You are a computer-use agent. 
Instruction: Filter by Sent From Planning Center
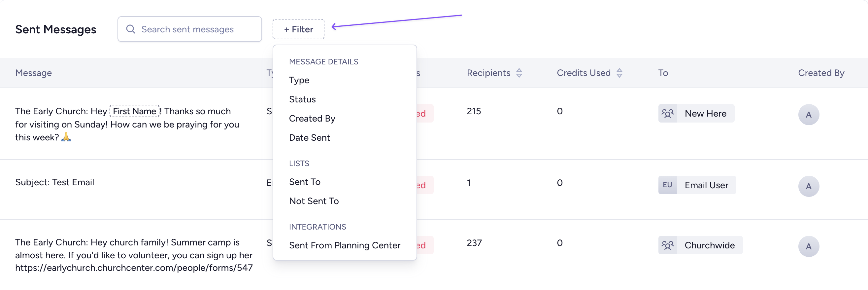[344, 245]
